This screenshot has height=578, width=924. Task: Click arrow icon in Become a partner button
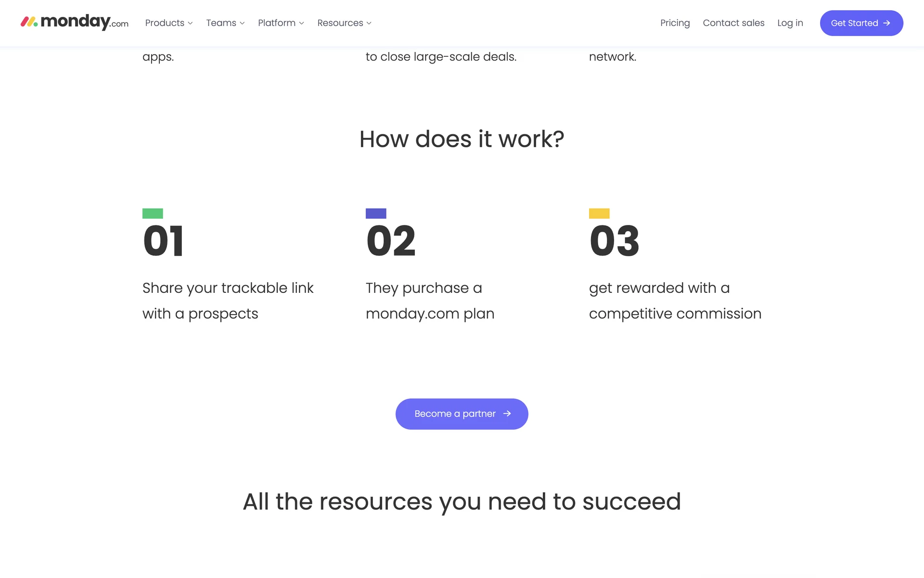tap(507, 414)
